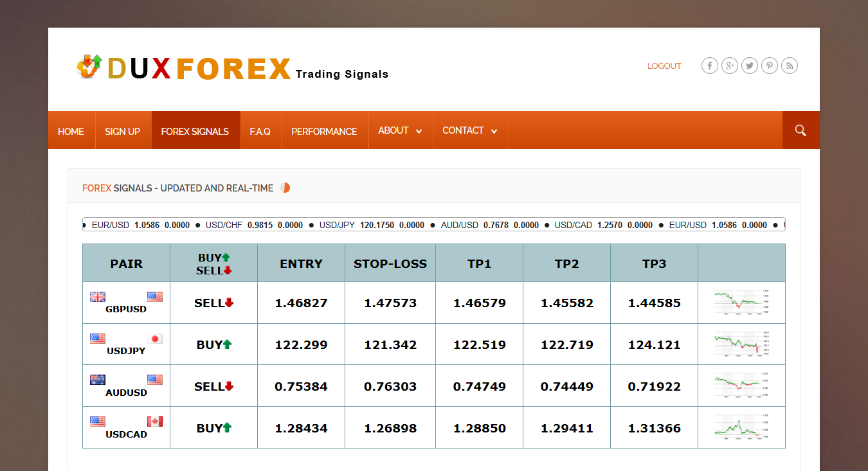The image size is (868, 471).
Task: Click the red sell arrow in GBPUSD row
Action: [229, 303]
